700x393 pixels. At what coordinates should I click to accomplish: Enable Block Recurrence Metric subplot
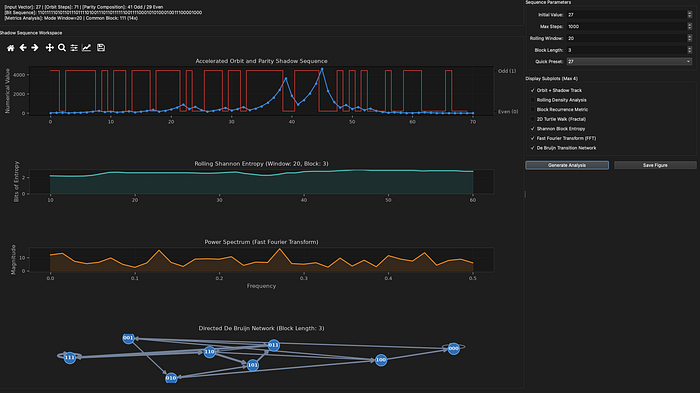[x=533, y=109]
